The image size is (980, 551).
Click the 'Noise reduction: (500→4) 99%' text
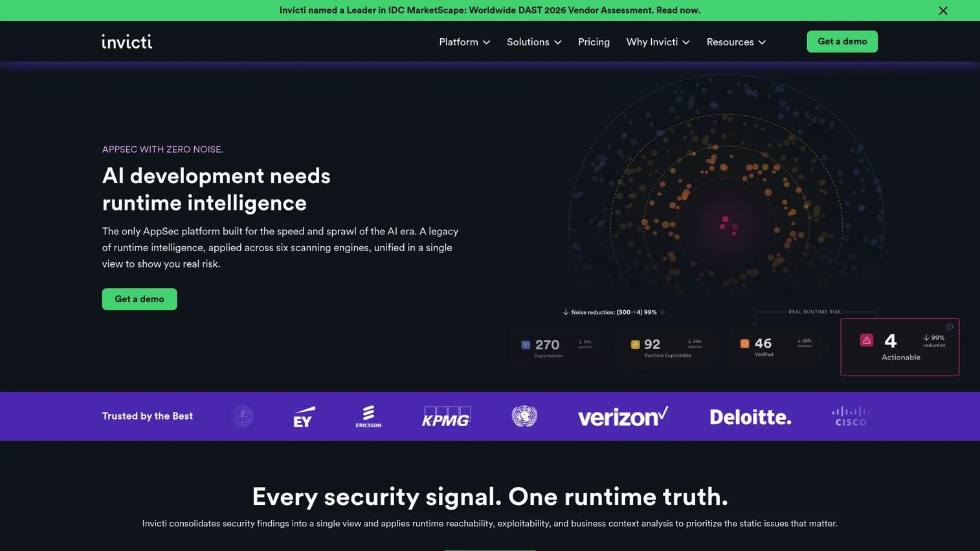click(x=614, y=312)
